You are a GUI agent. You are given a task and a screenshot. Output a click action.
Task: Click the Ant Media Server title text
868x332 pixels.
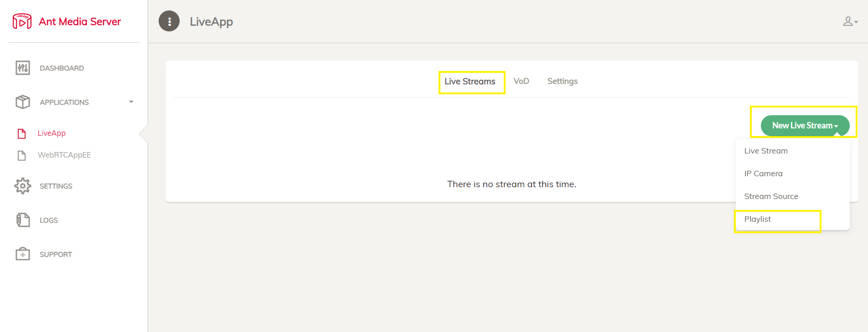(x=80, y=21)
